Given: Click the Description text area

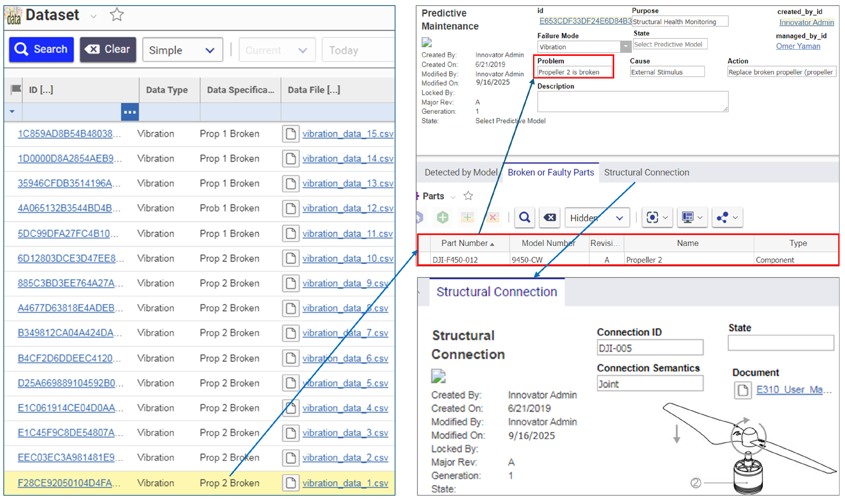Looking at the screenshot, I should click(x=632, y=101).
